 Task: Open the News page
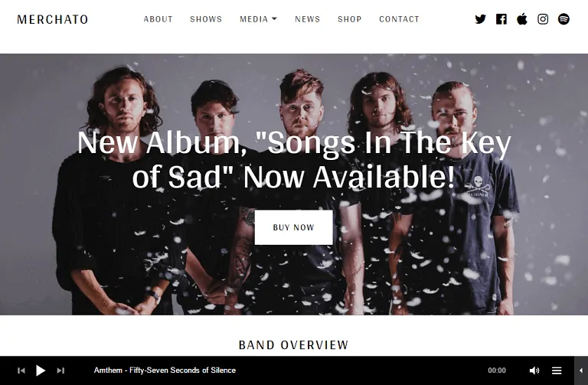(308, 19)
